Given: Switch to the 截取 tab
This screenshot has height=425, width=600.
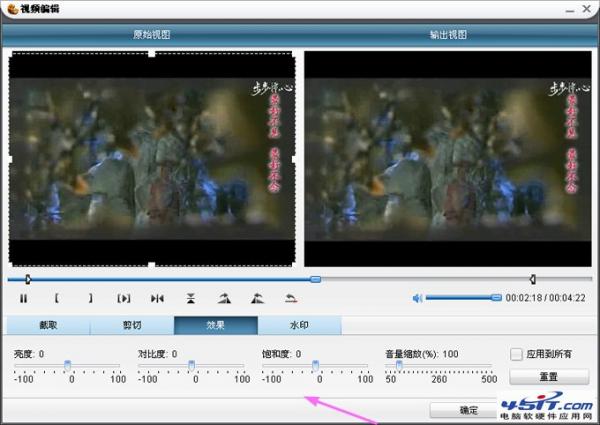Looking at the screenshot, I should point(48,325).
